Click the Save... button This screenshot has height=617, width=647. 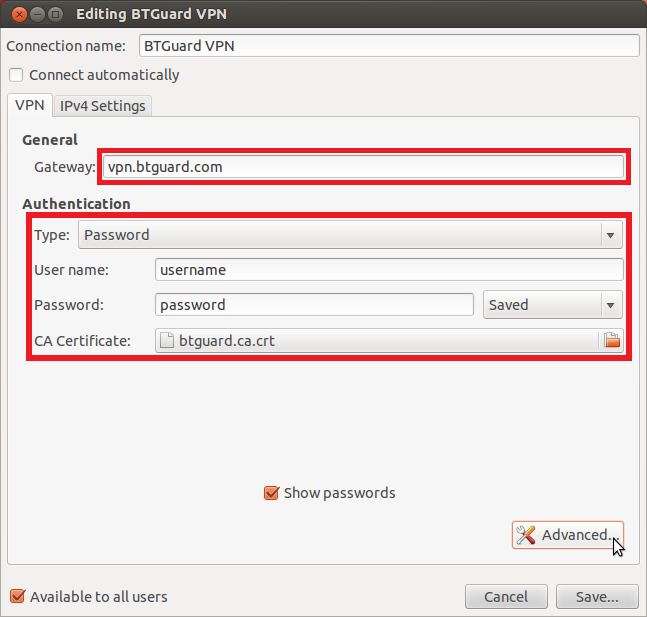tap(597, 597)
